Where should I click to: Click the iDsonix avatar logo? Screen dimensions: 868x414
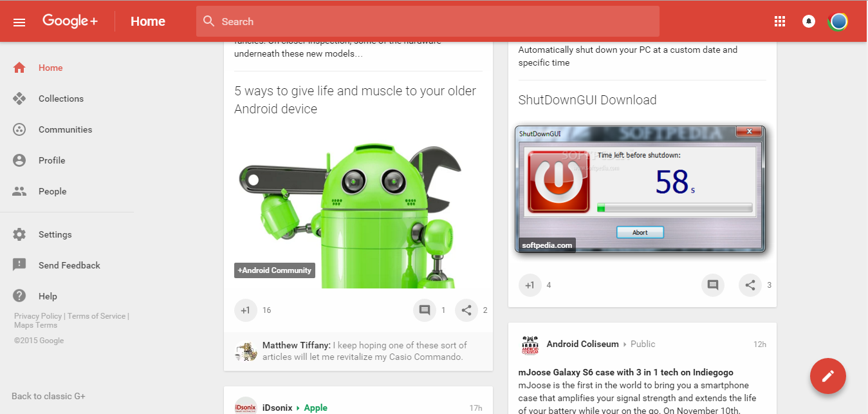point(246,408)
